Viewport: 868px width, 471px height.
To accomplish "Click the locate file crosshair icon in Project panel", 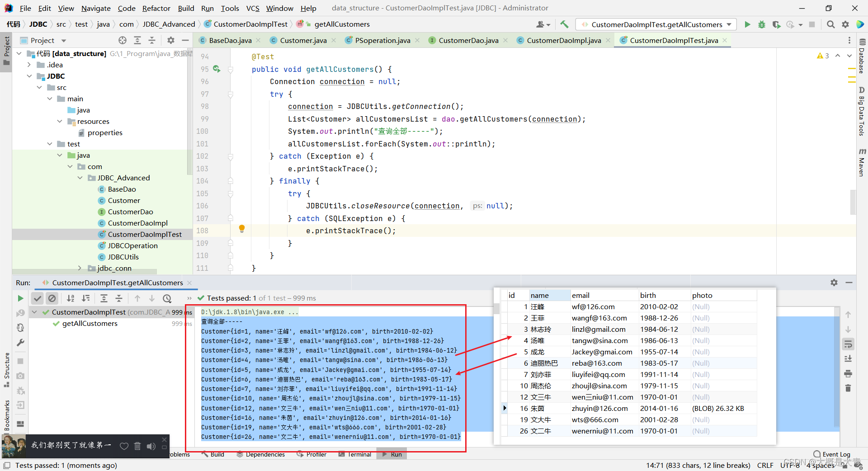I will pos(123,40).
